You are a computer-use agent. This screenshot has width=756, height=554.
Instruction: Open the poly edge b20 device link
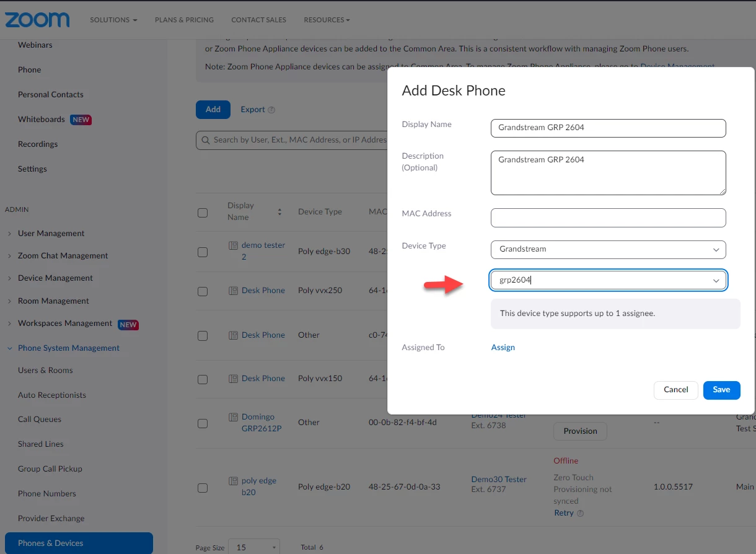259,486
